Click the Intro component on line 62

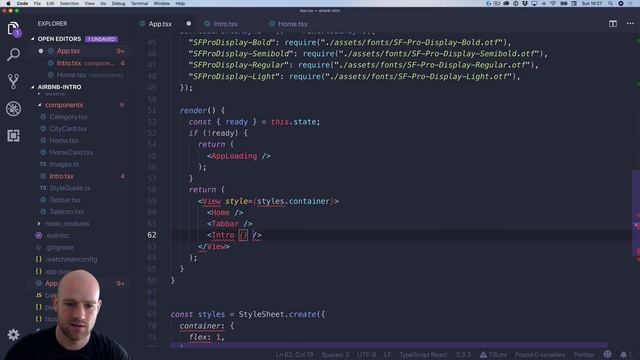click(223, 235)
